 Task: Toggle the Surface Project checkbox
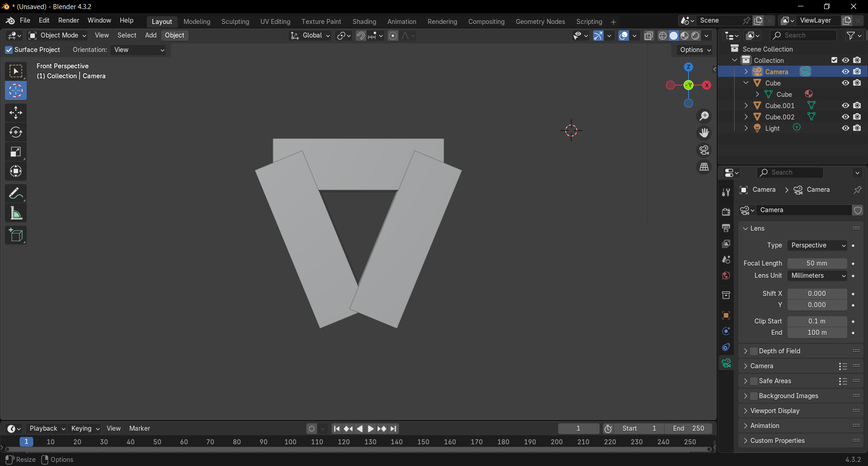pos(9,50)
